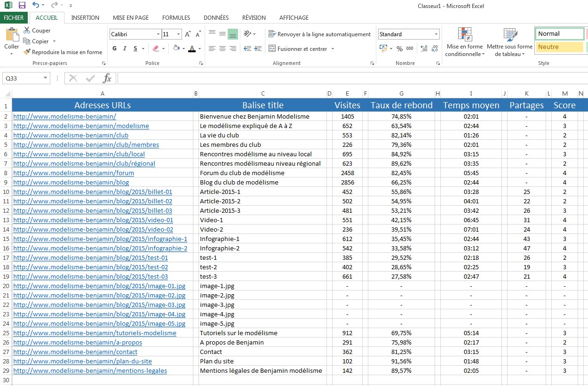Screen dimensions: 588x386
Task: Align text left
Action: (x=212, y=48)
